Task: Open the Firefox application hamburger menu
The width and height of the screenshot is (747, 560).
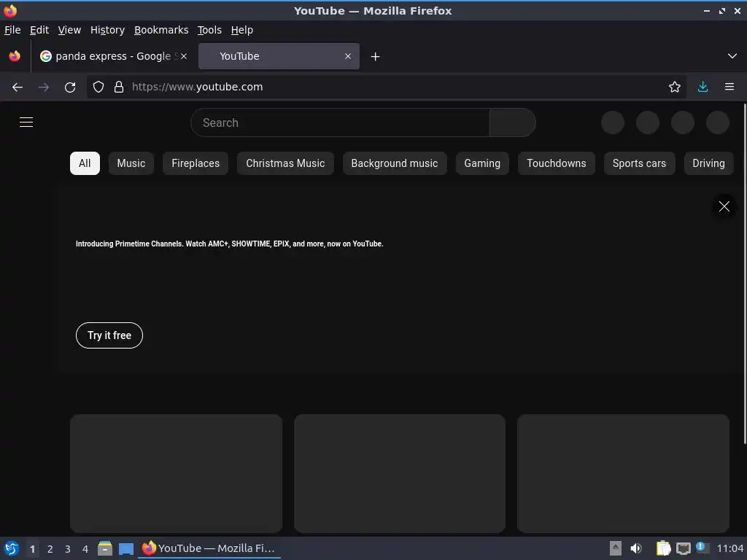Action: [x=729, y=87]
